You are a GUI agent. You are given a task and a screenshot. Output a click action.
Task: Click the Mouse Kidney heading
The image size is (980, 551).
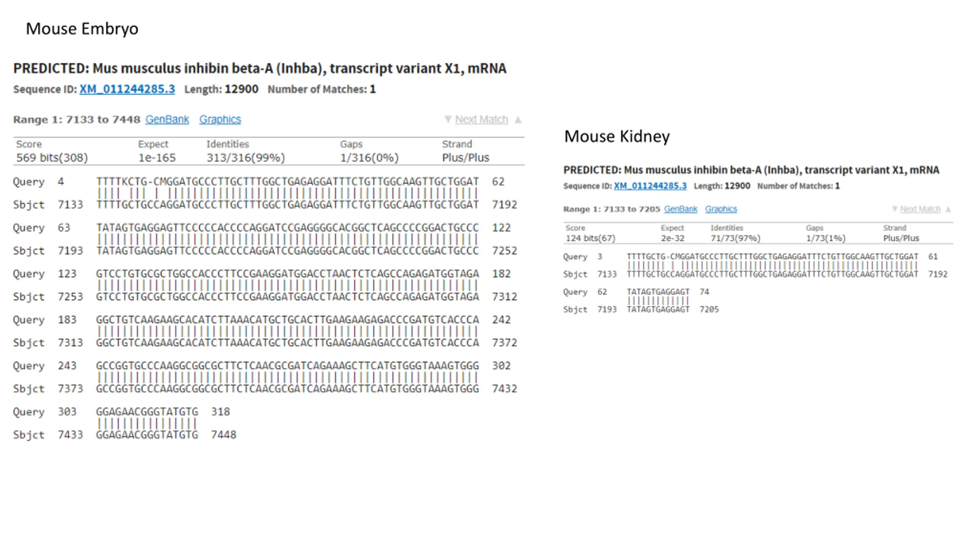pyautogui.click(x=617, y=137)
